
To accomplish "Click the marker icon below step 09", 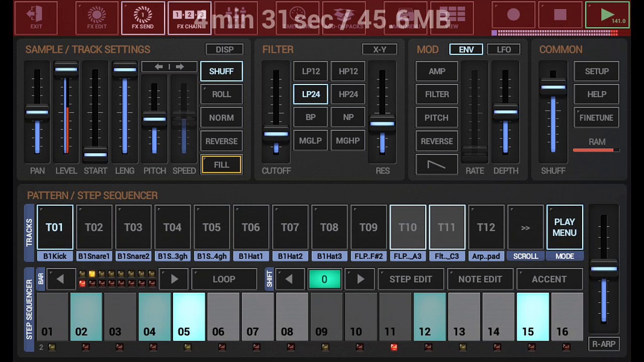I will point(325,347).
